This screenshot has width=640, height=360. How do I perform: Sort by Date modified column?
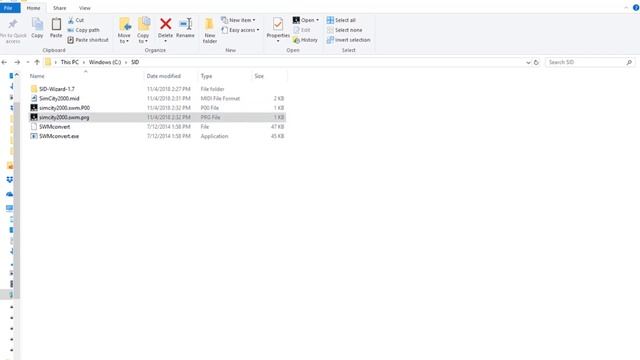[164, 76]
